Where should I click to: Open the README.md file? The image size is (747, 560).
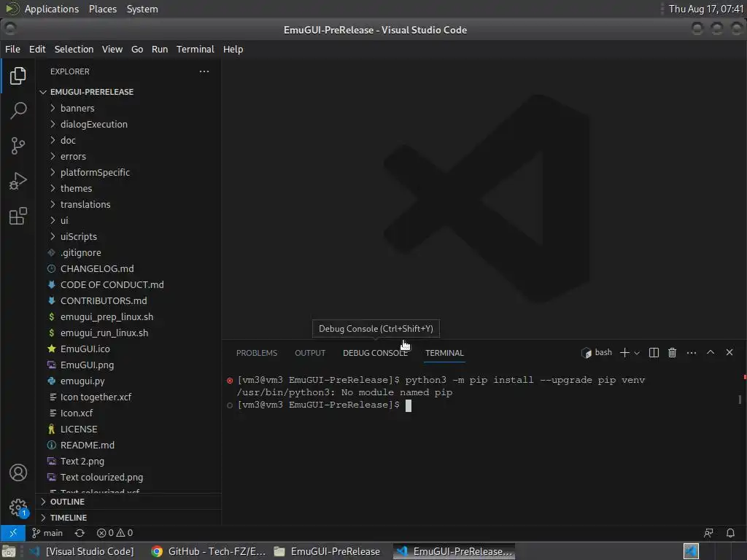pyautogui.click(x=128, y=446)
